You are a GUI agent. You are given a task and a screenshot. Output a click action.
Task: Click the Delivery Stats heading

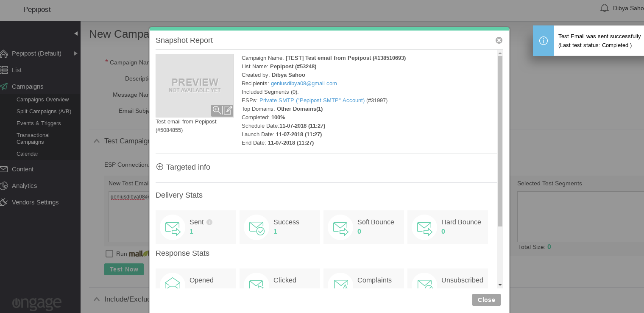[x=179, y=195]
